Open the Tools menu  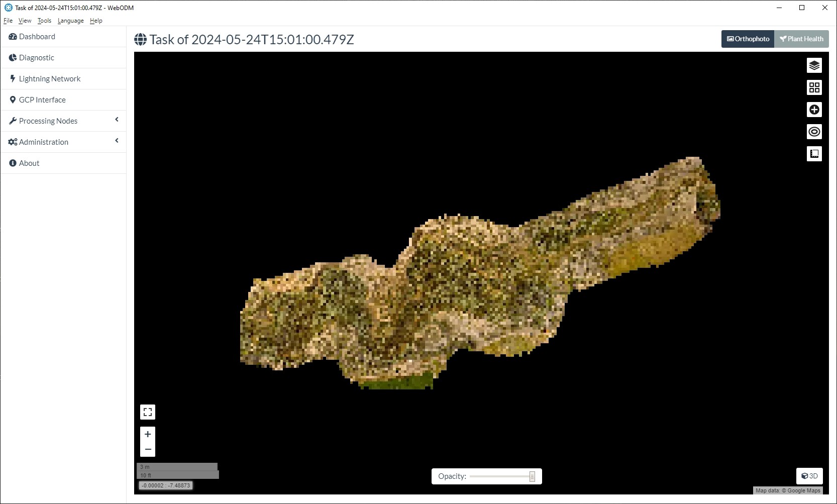click(x=44, y=21)
